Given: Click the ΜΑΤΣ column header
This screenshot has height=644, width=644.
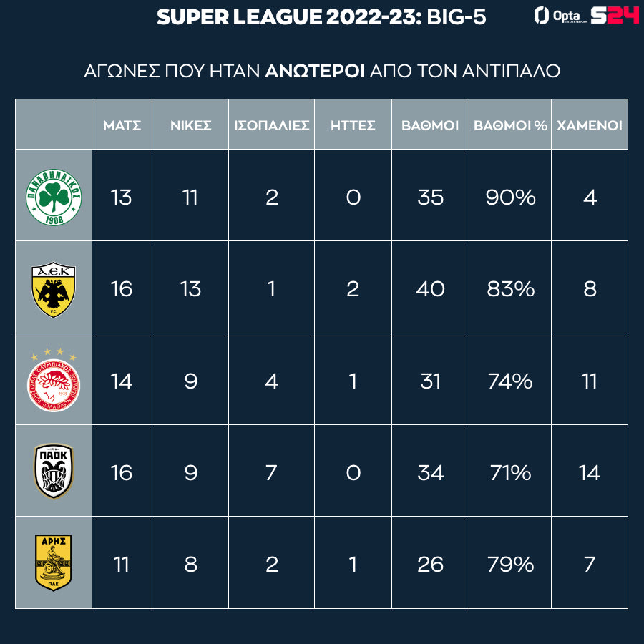Looking at the screenshot, I should pyautogui.click(x=122, y=125).
